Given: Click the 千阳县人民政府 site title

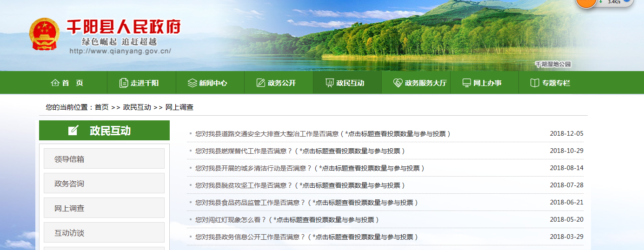Looking at the screenshot, I should 124,27.
